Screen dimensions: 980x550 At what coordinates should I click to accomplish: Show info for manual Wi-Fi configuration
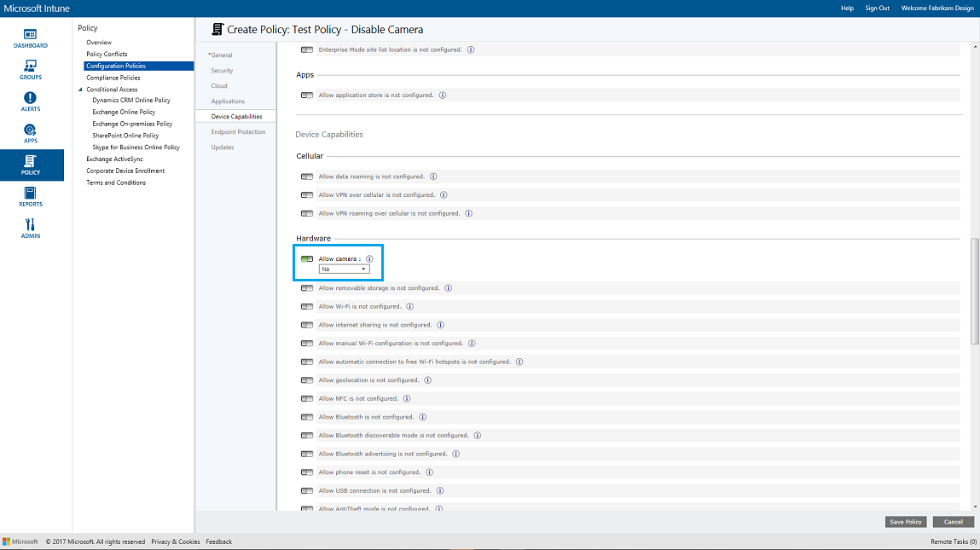click(x=472, y=343)
